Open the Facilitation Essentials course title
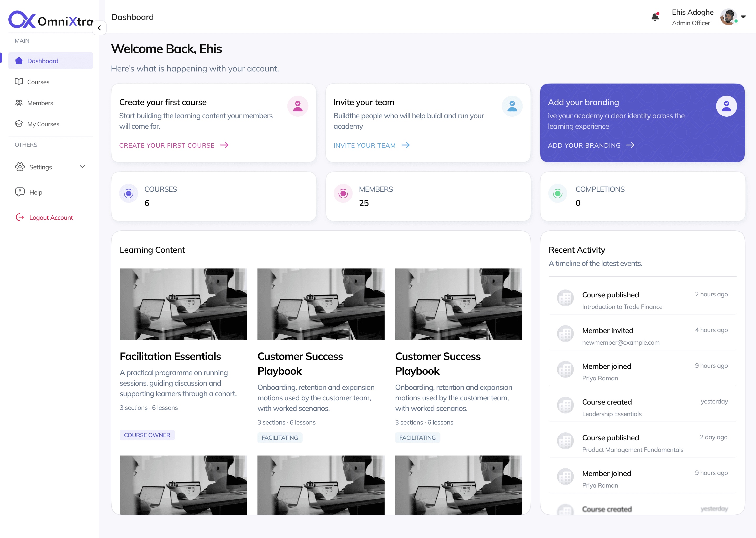Screen dimensions: 756x538 [170, 356]
